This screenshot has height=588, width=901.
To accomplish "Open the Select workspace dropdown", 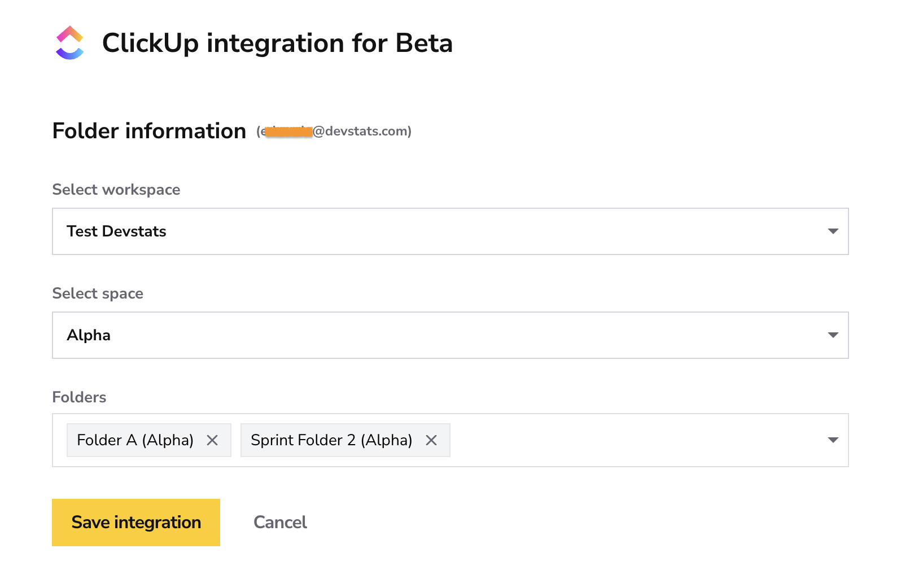I will [x=450, y=231].
